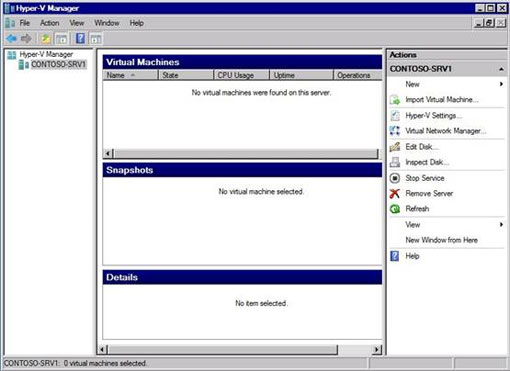Image resolution: width=510 pixels, height=371 pixels.
Task: Select Edit Disk action text
Action: click(422, 147)
